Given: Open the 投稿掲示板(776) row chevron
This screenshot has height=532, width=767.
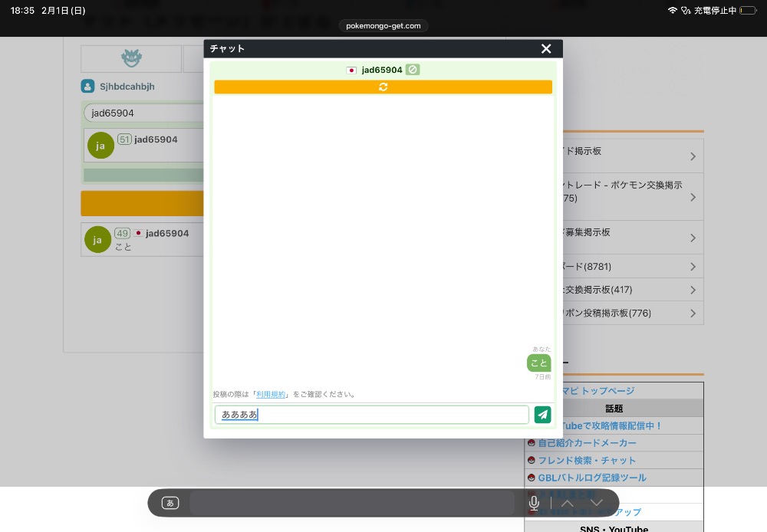Looking at the screenshot, I should (693, 313).
